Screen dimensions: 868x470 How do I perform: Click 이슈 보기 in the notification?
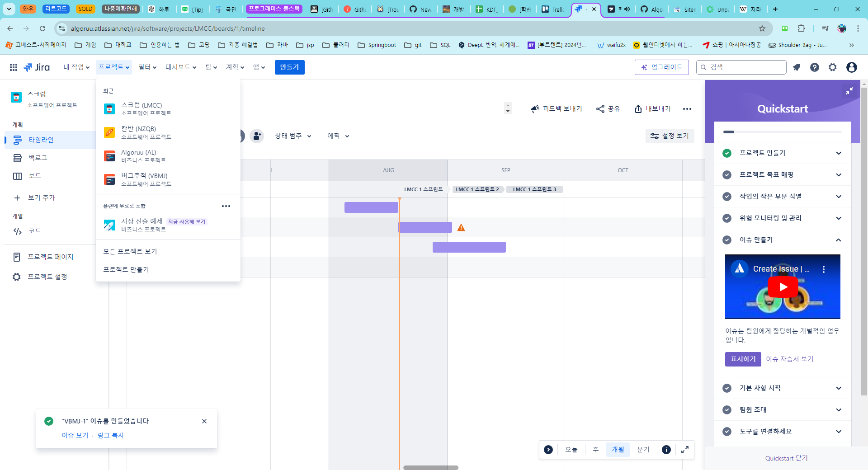tap(75, 435)
